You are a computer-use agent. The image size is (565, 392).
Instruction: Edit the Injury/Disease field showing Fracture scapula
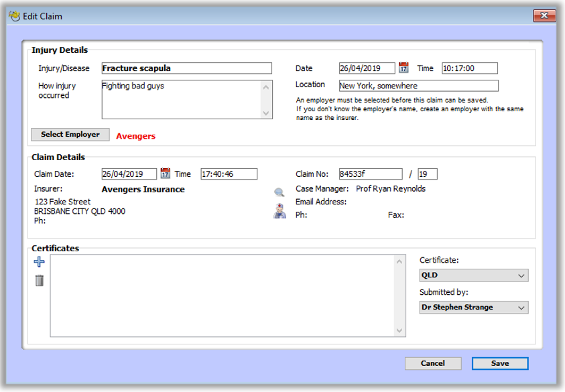[185, 67]
